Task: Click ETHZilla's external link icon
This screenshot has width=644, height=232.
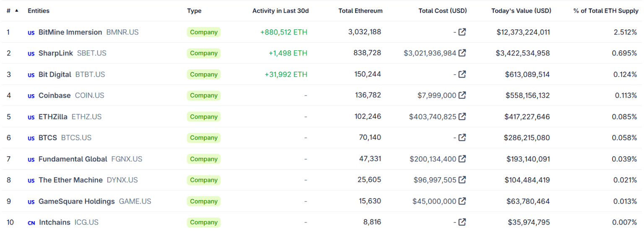Action: click(462, 116)
